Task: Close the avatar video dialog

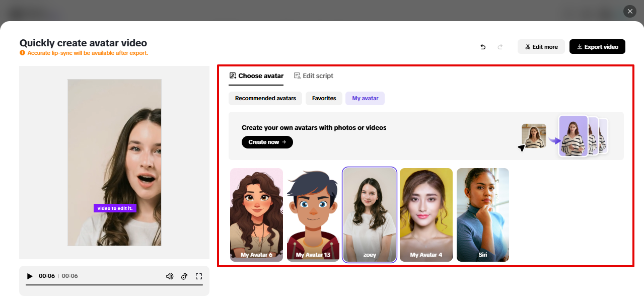Action: pyautogui.click(x=630, y=11)
